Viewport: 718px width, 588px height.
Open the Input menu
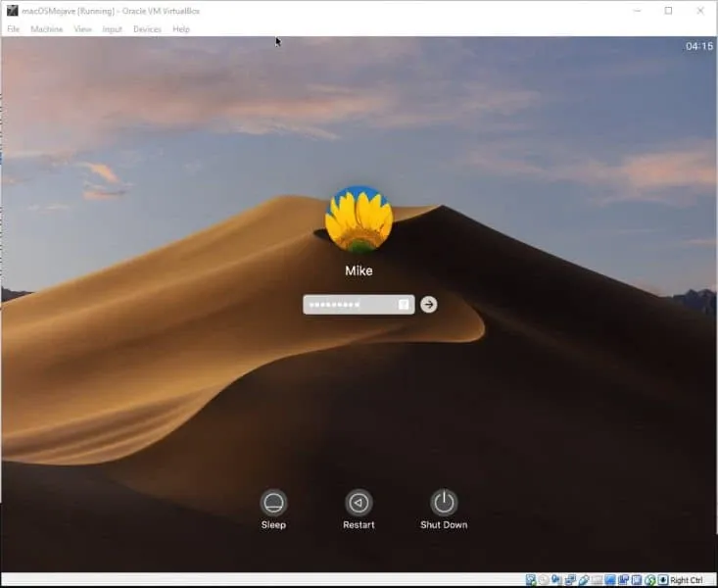point(113,28)
